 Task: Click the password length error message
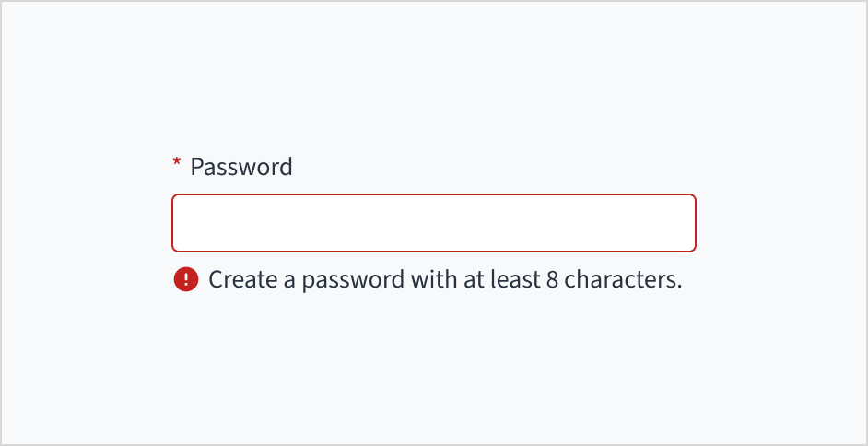(x=445, y=279)
